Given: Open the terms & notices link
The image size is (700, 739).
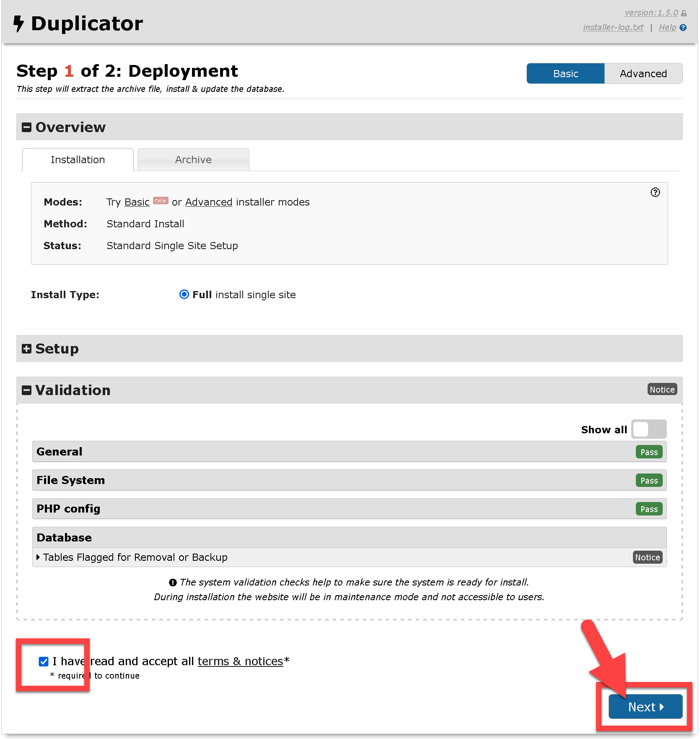Looking at the screenshot, I should pyautogui.click(x=240, y=661).
